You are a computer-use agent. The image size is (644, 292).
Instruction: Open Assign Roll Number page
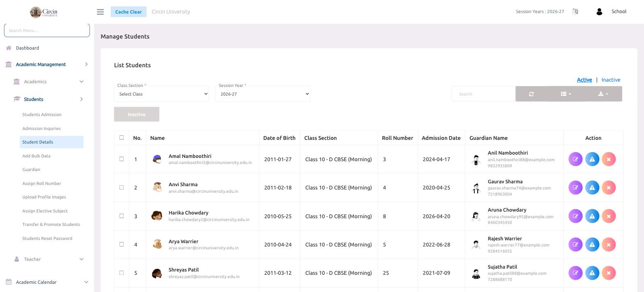click(x=41, y=183)
